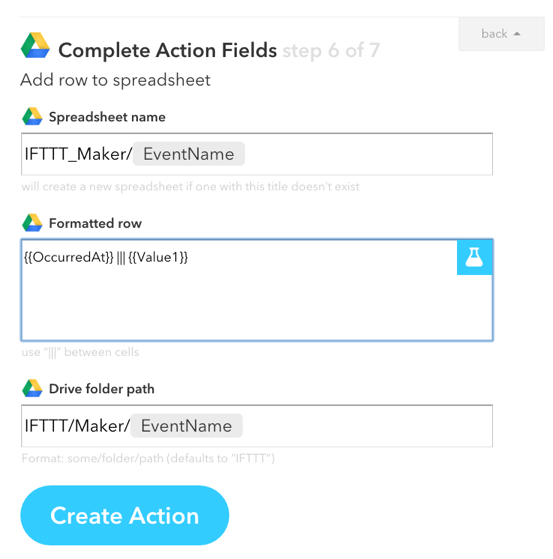Click inside the Spreadsheet name field
The width and height of the screenshot is (553, 559).
pos(257,154)
